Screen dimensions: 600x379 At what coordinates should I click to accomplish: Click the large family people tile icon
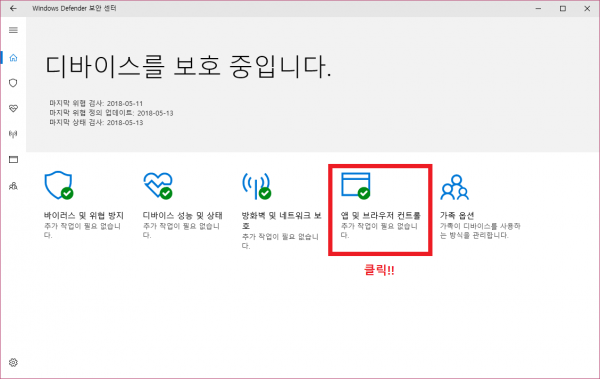[455, 187]
